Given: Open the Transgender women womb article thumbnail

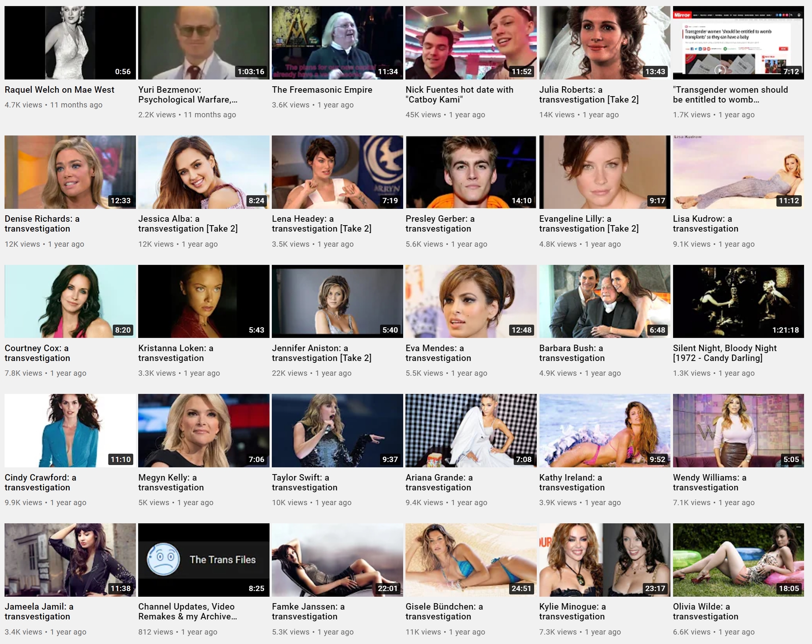Looking at the screenshot, I should [x=738, y=43].
